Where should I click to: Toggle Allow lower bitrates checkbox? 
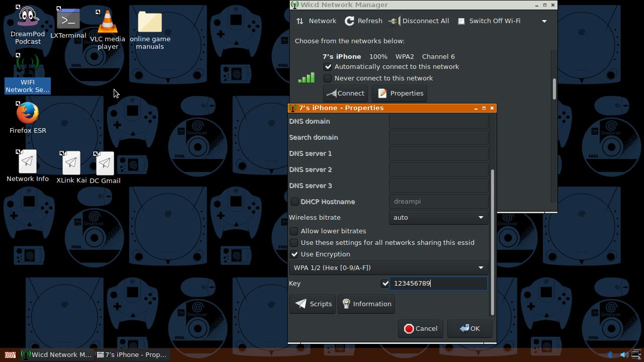[x=294, y=231]
